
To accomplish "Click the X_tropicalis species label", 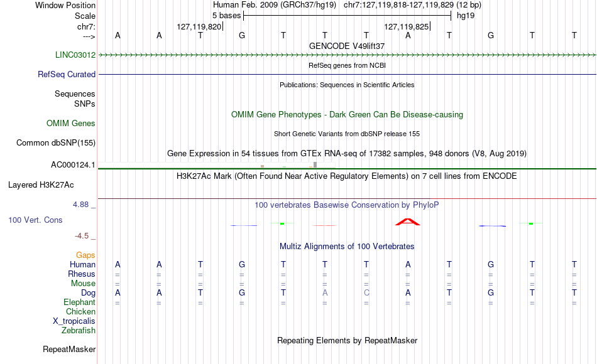I will (74, 321).
